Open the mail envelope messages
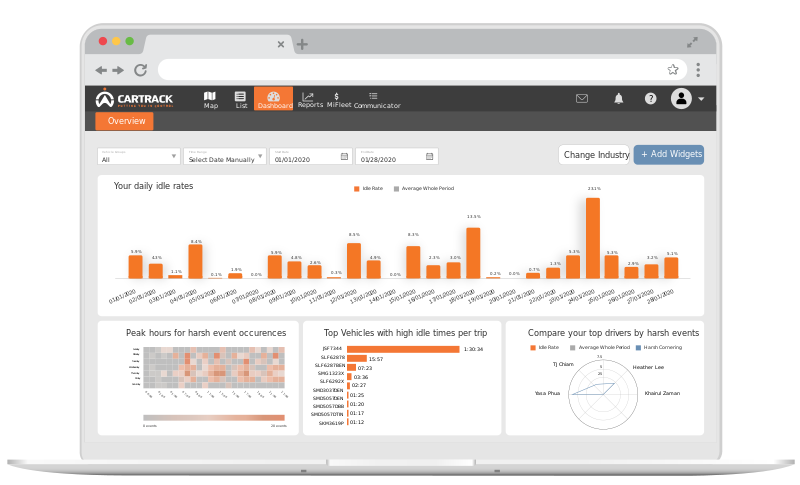This screenshot has width=800, height=485. pos(582,98)
